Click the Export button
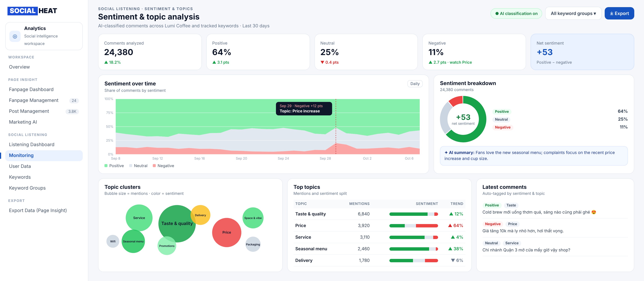The width and height of the screenshot is (644, 281). tap(619, 13)
